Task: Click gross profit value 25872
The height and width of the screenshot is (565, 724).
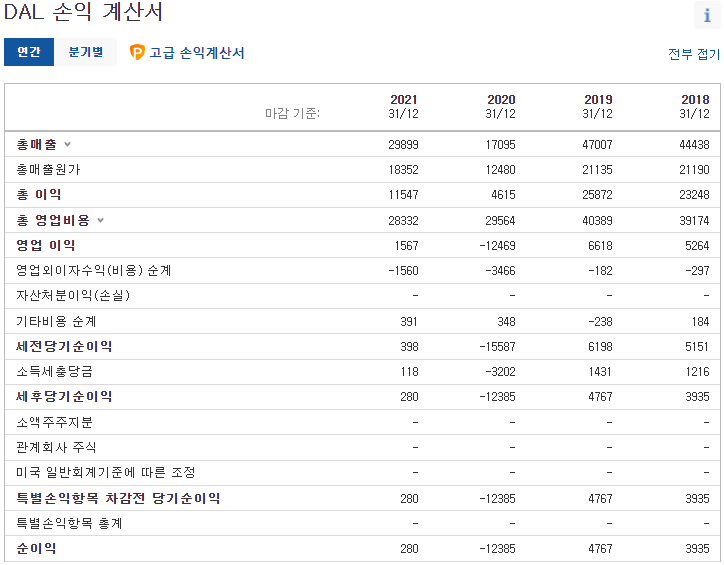Action: coord(597,195)
